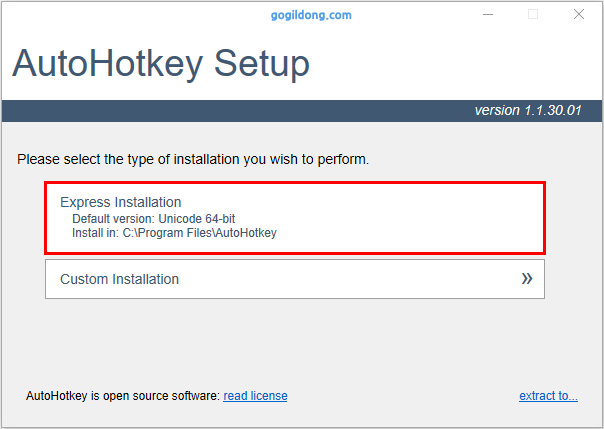This screenshot has width=604, height=429.
Task: Close the AutoHotkey Setup window
Action: tap(579, 15)
